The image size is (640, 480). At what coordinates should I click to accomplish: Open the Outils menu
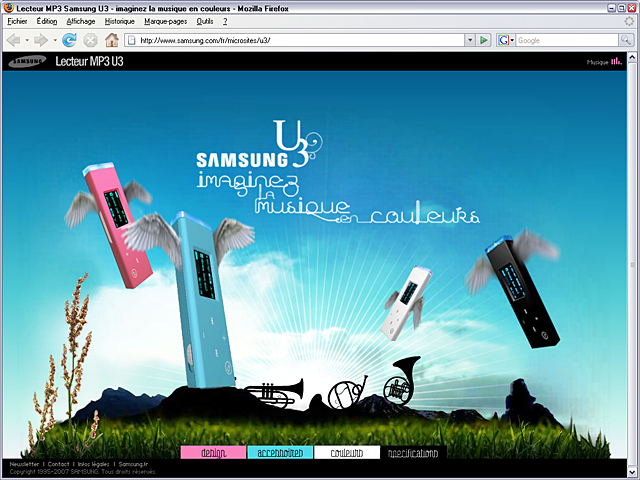coord(205,21)
